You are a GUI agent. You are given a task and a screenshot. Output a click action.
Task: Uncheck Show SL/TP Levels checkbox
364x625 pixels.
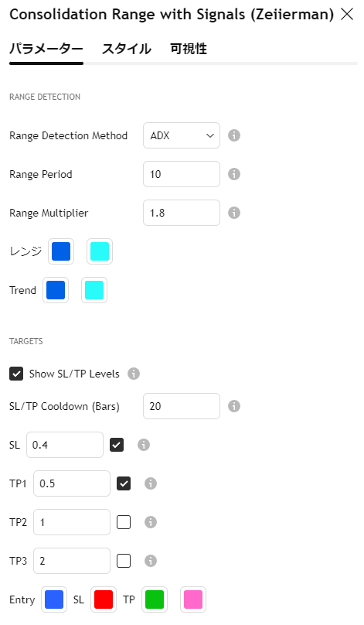16,374
